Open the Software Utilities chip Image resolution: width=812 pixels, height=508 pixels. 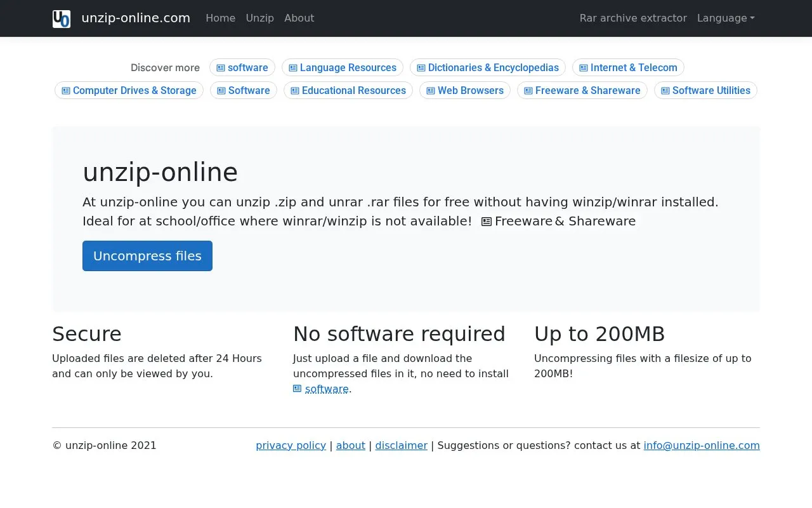(x=705, y=90)
